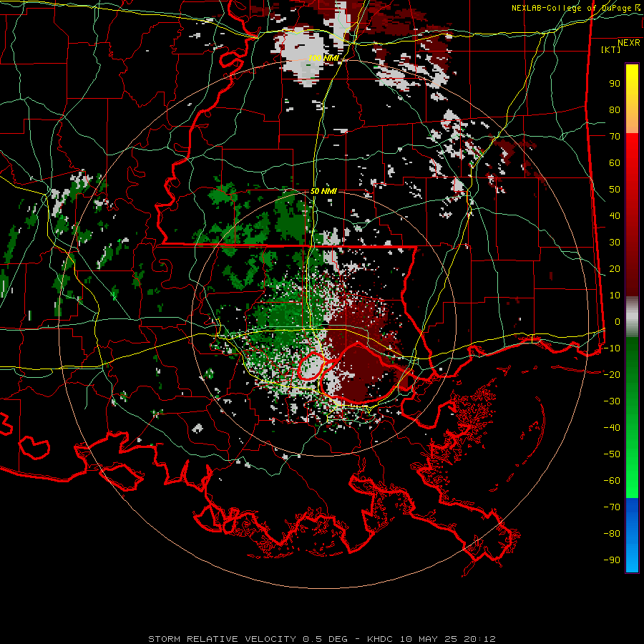The height and width of the screenshot is (644, 644).
Task: Click the positive 50 scale label
Action: point(615,190)
